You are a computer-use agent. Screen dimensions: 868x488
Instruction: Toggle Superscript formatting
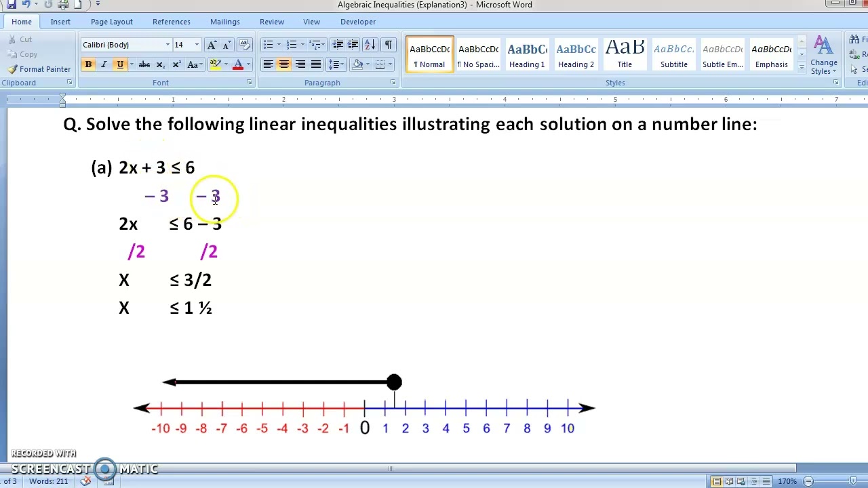(176, 64)
